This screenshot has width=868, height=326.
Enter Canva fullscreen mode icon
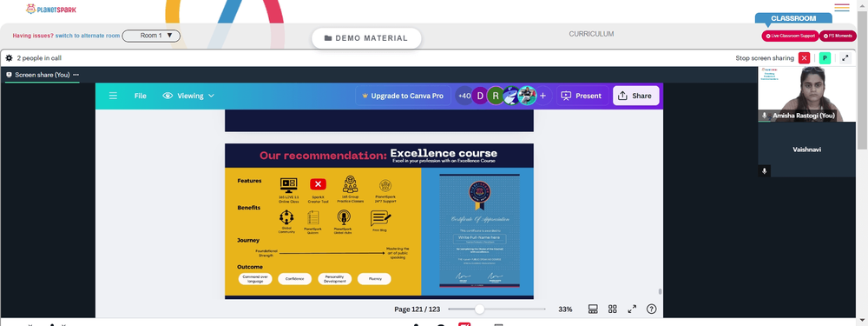tap(632, 309)
